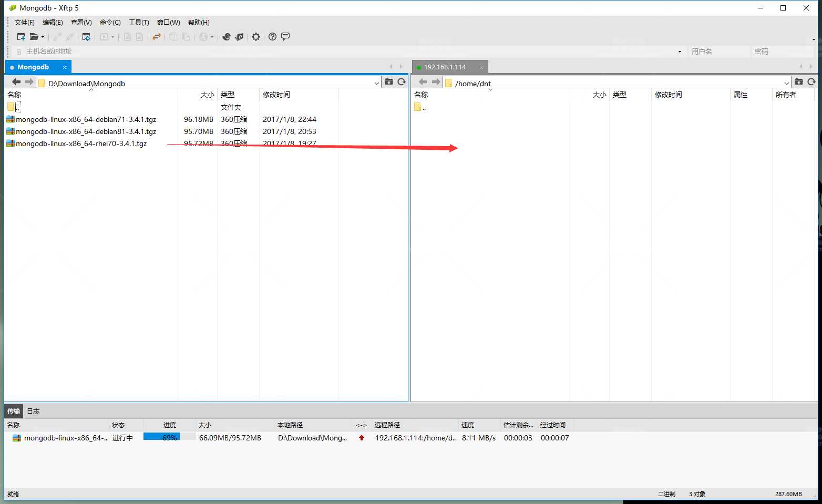
Task: Open the 编辑(E) menu
Action: coord(53,23)
